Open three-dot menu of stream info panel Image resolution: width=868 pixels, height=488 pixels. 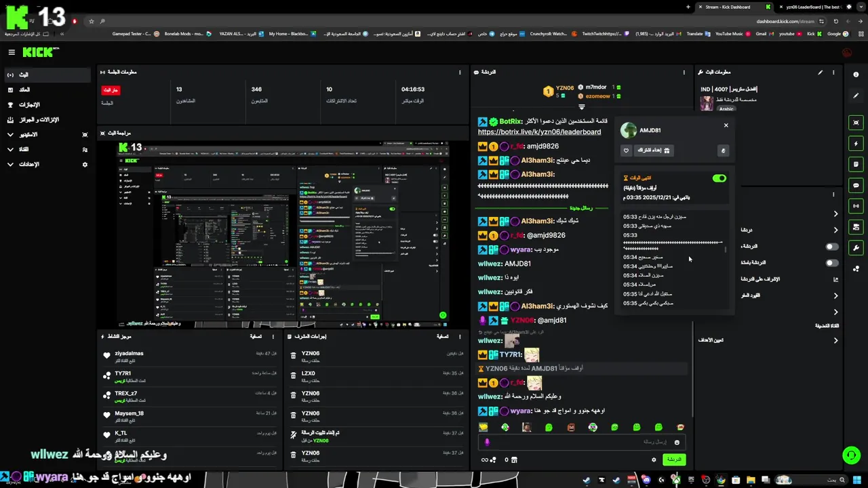833,72
